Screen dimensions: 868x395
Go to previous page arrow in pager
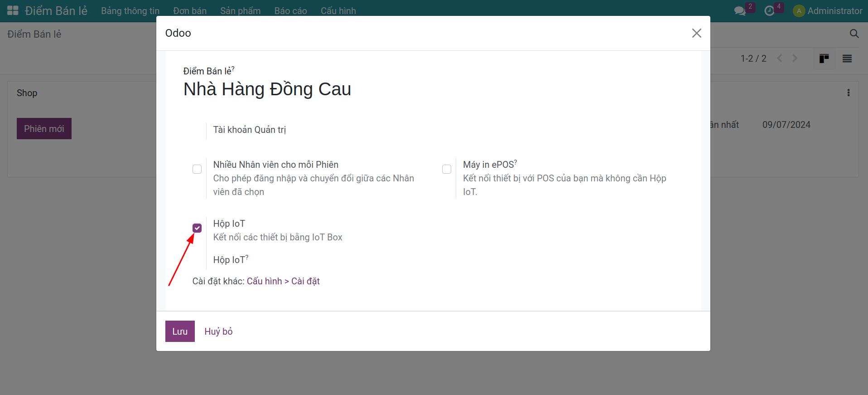pos(780,59)
